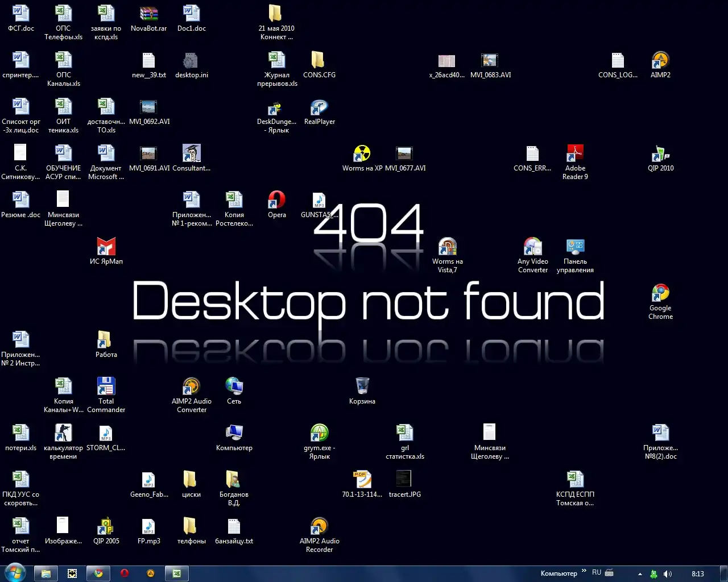Screen dimensions: 728x582
Task: Click the Chrome icon in the taskbar
Action: (x=98, y=573)
